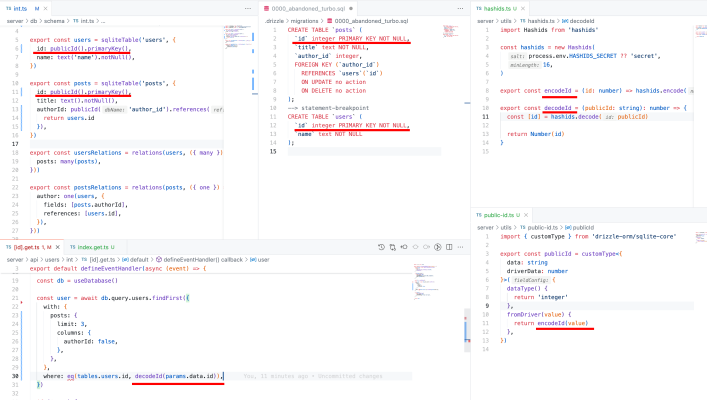The width and height of the screenshot is (707, 400).
Task: Expand default breadcrumb in bottom editor
Action: (139, 260)
